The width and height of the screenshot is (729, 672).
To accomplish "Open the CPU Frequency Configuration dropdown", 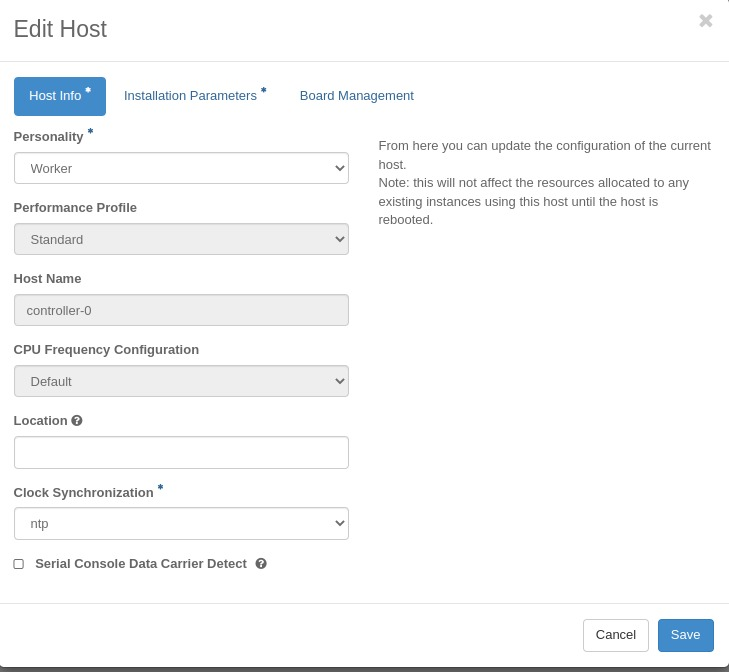I will [x=181, y=381].
